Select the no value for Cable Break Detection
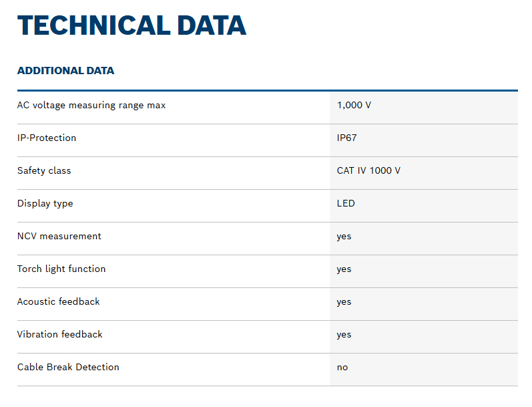The height and width of the screenshot is (407, 532). point(342,367)
